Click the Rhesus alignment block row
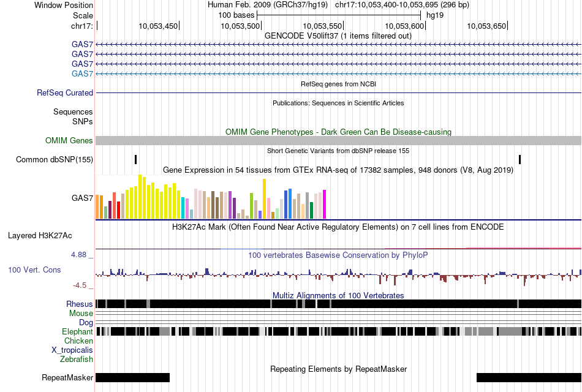 point(339,304)
